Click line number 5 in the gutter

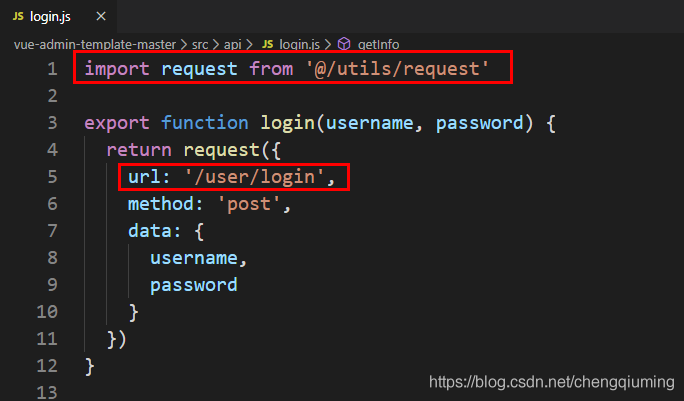tap(52, 177)
